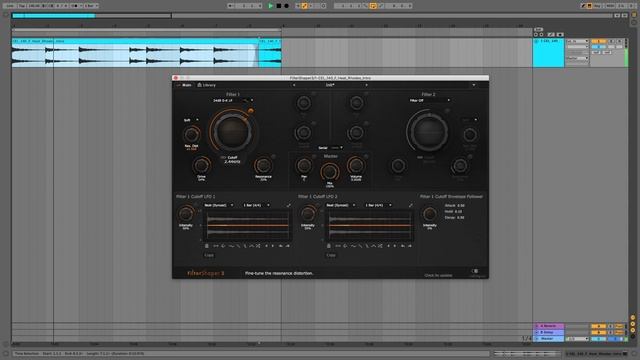Open the Soft distortion mode dropdown
The height and width of the screenshot is (360, 640).
tap(191, 120)
